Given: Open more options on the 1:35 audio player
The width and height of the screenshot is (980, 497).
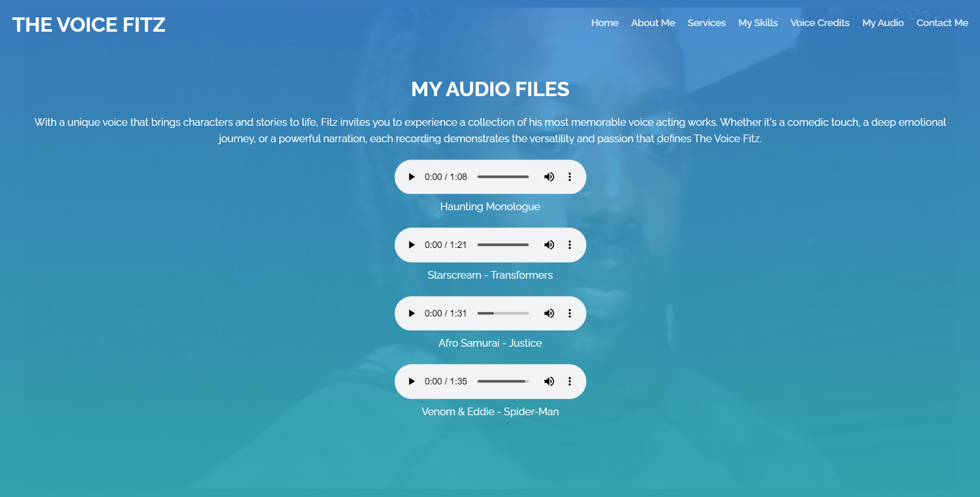Looking at the screenshot, I should 569,381.
